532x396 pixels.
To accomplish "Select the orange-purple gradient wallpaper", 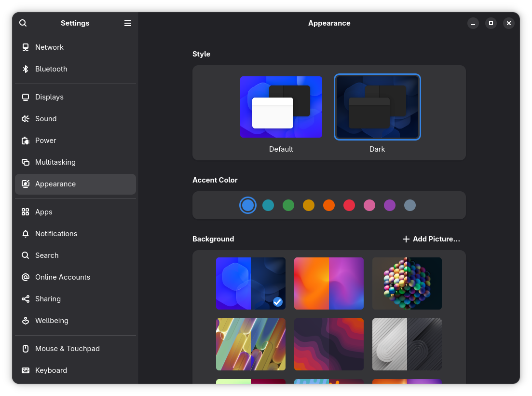I will [x=329, y=283].
